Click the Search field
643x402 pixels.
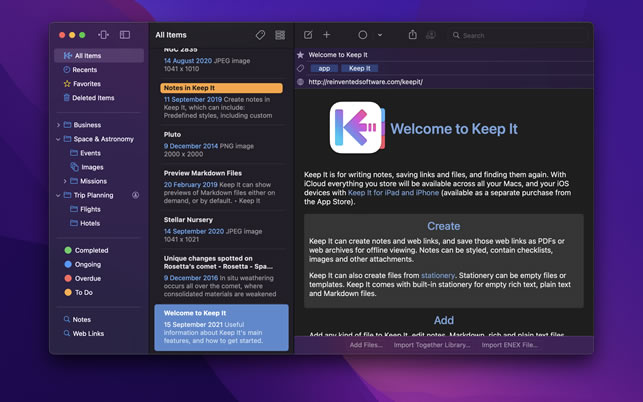[x=518, y=35]
